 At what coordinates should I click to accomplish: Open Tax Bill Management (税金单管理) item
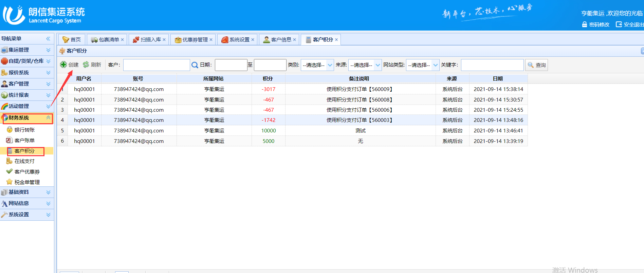click(27, 182)
